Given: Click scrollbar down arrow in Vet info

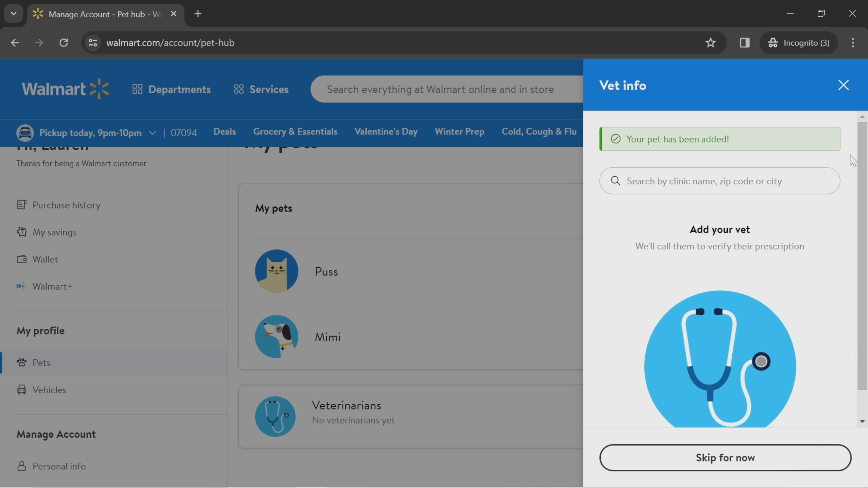Looking at the screenshot, I should pyautogui.click(x=862, y=421).
